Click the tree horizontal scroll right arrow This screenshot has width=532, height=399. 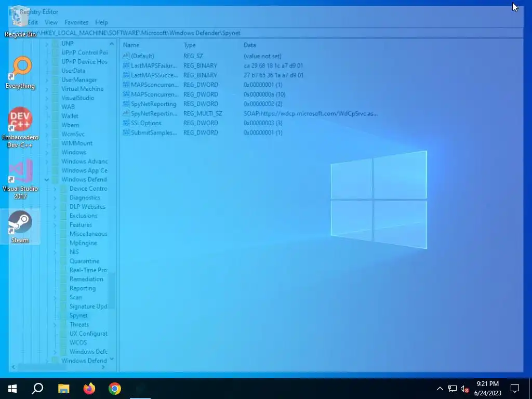point(103,367)
